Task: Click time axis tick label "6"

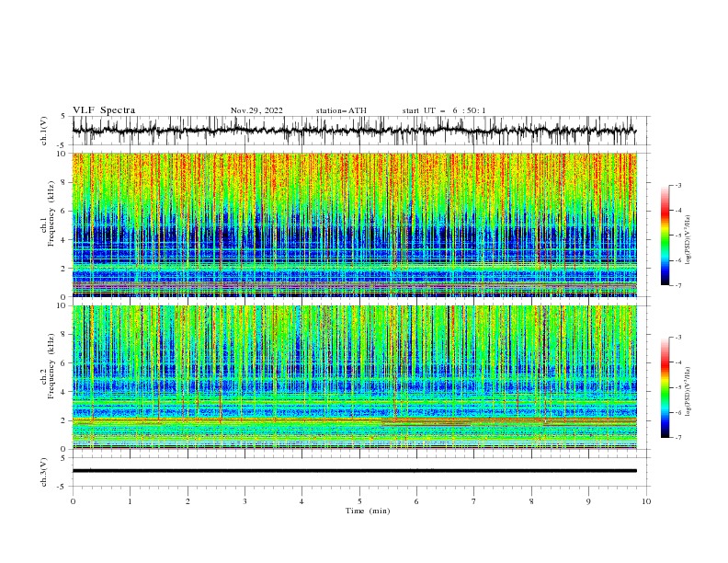Action: pyautogui.click(x=417, y=502)
